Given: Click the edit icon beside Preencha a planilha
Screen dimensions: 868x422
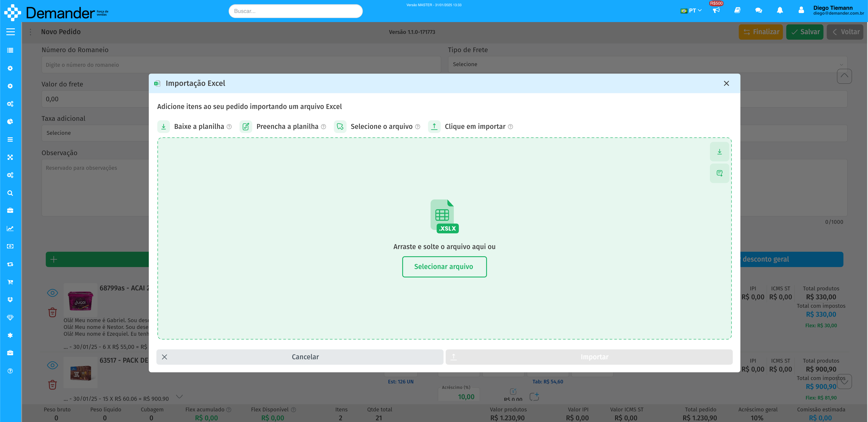Looking at the screenshot, I should [x=246, y=127].
